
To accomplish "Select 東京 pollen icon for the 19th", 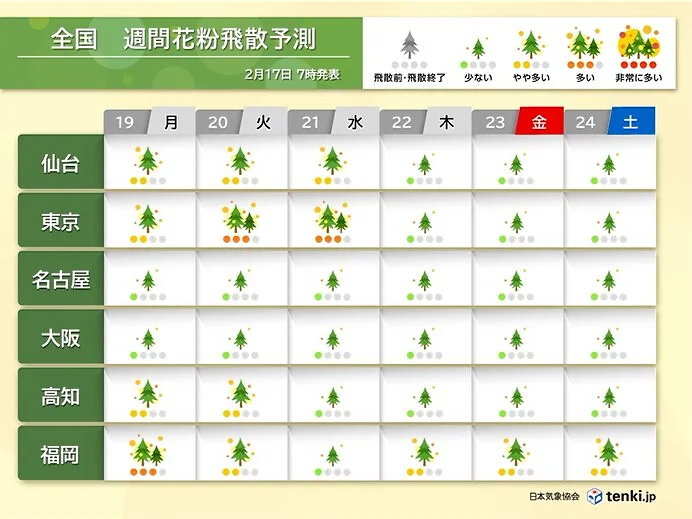I will (148, 219).
